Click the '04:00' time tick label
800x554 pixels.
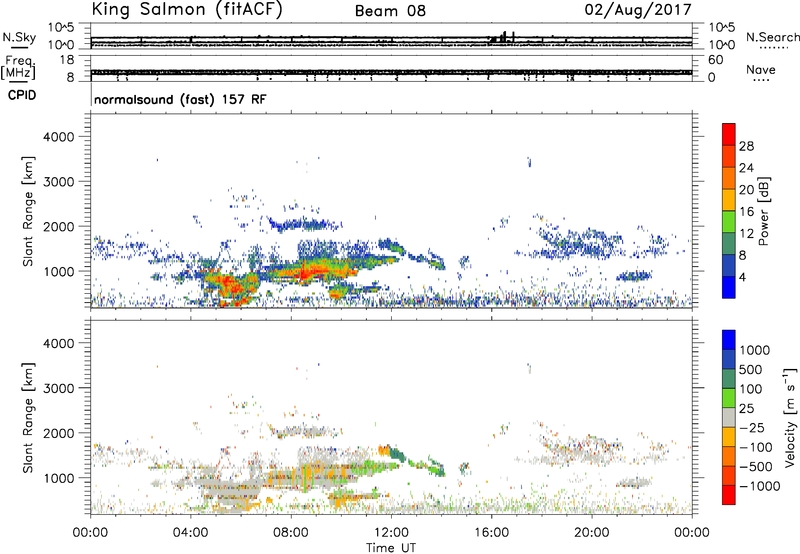[x=191, y=533]
